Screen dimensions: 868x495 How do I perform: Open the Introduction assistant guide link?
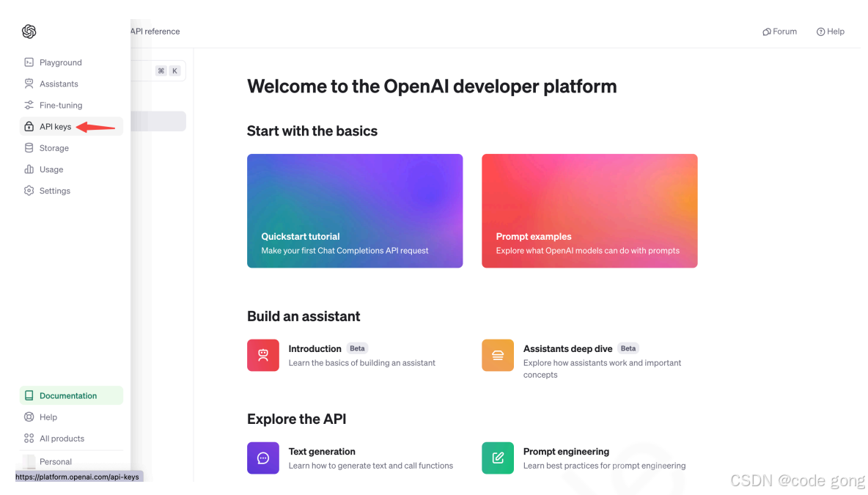point(315,349)
